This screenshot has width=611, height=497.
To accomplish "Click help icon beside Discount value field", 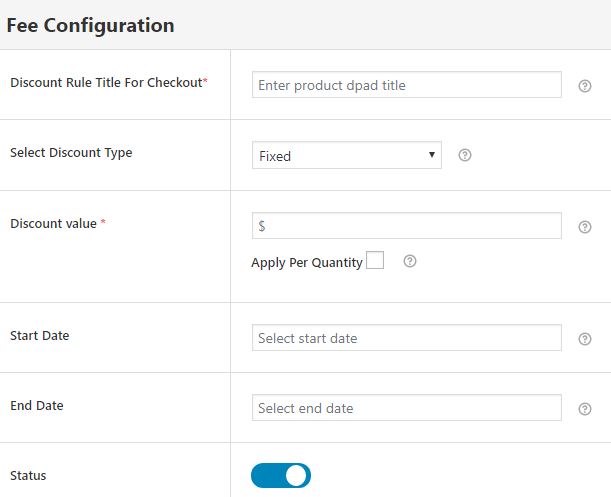I will tap(585, 227).
